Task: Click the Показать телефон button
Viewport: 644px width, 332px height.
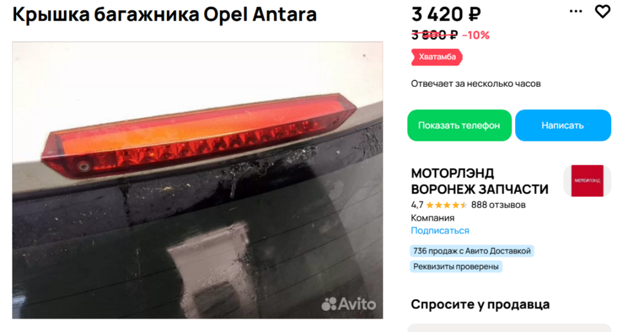Action: pos(459,125)
